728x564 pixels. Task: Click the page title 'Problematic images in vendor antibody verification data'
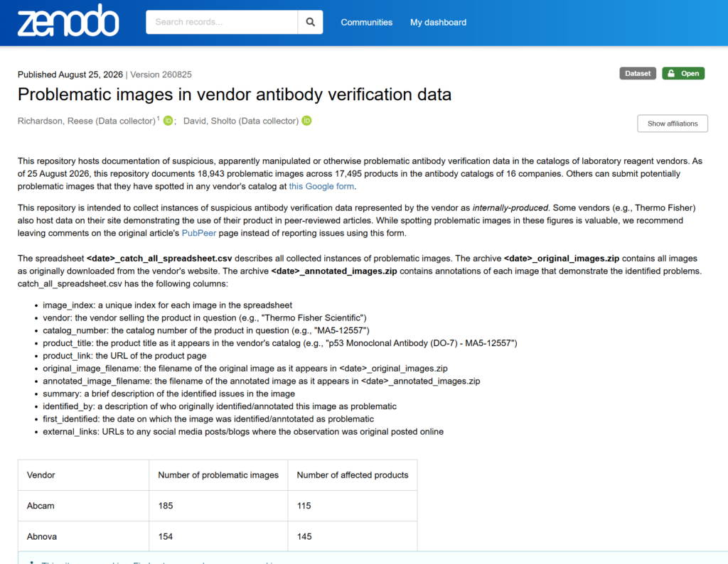click(x=235, y=94)
